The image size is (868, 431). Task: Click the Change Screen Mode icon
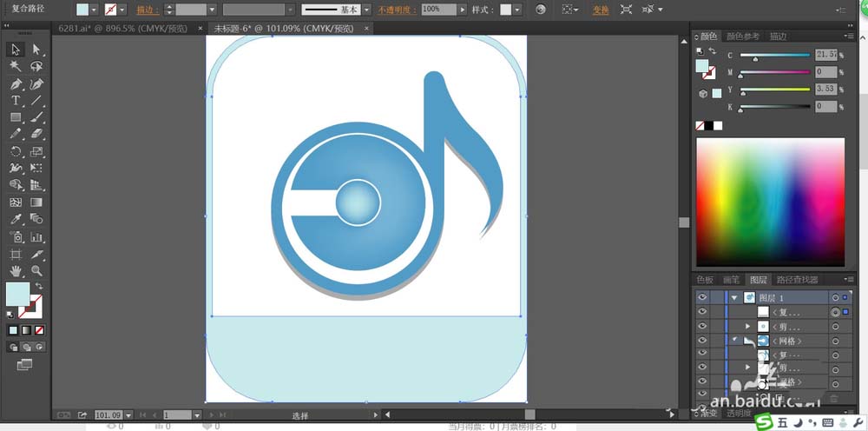click(x=24, y=364)
